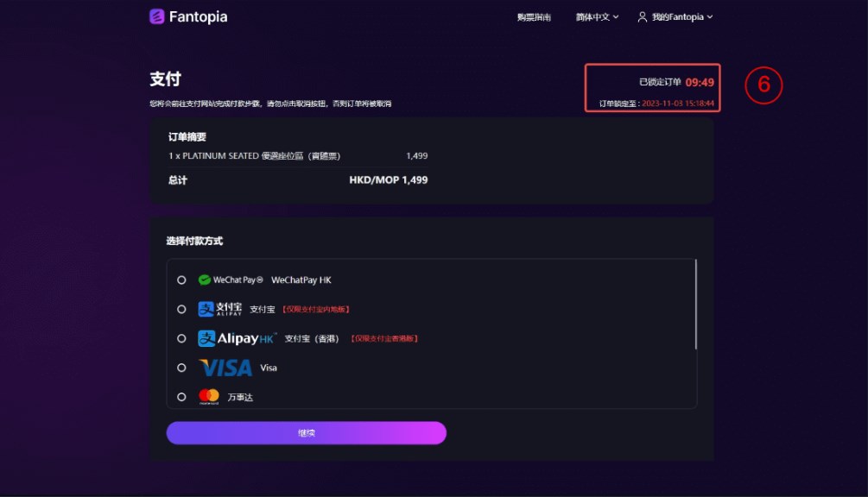This screenshot has height=497, width=868.
Task: Select the 支付宝 radio button
Action: [181, 309]
